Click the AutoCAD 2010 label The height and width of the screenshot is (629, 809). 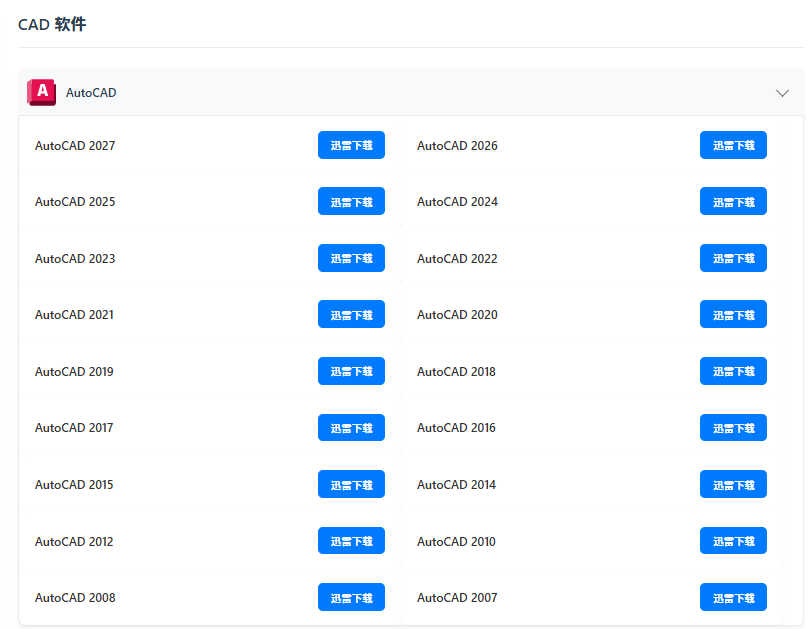point(456,541)
